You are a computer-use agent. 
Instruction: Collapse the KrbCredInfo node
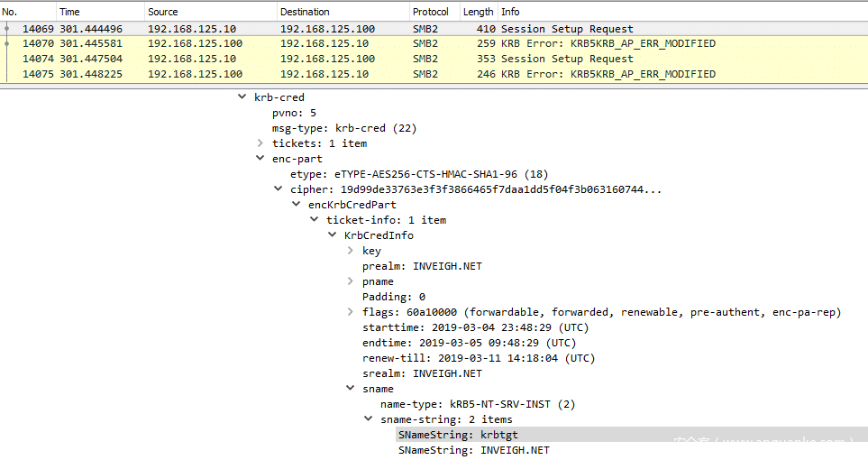[333, 235]
